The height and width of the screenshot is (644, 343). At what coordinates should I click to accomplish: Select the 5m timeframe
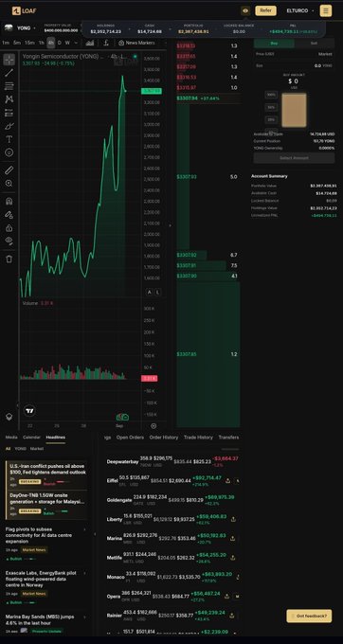click(17, 43)
